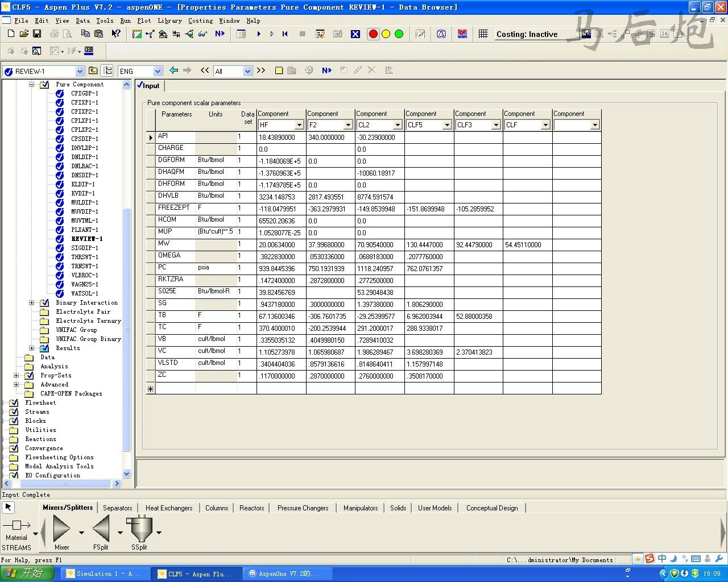Open the REVIEW-1 form selector dropdown
Image resolution: width=728 pixels, height=582 pixels.
coord(80,71)
